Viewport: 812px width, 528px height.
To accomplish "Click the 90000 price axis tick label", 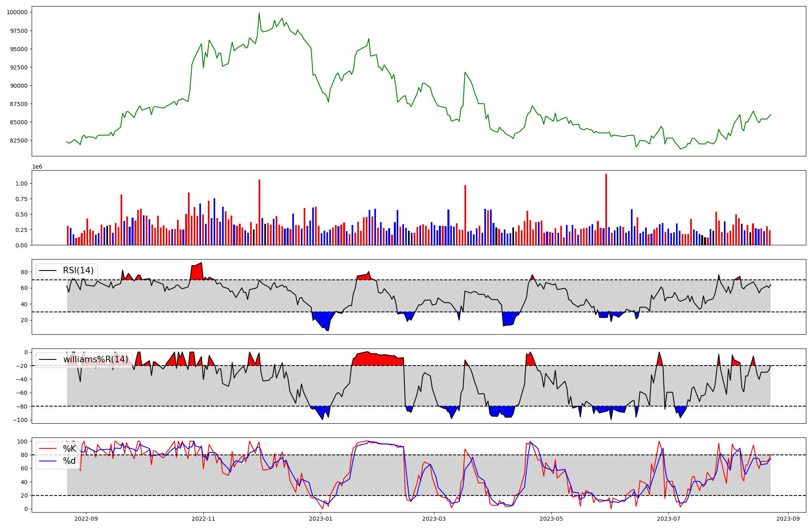I will pyautogui.click(x=19, y=86).
